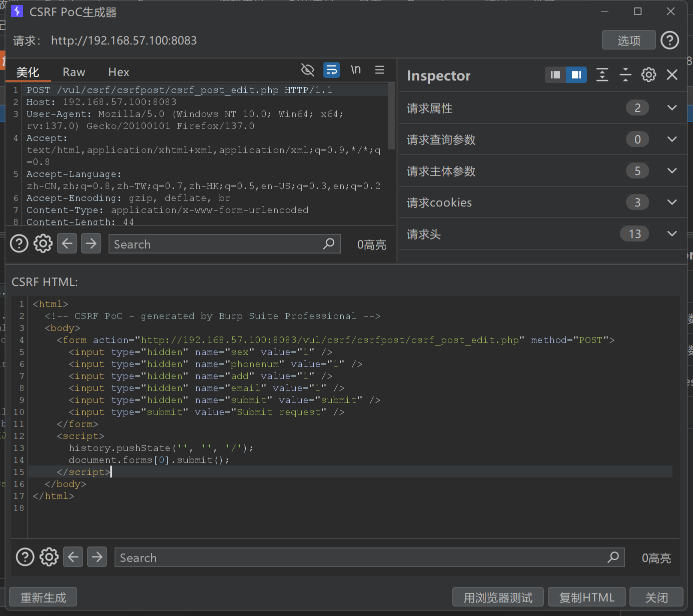Click the 复制HTML button
The image size is (693, 616).
[x=587, y=597]
